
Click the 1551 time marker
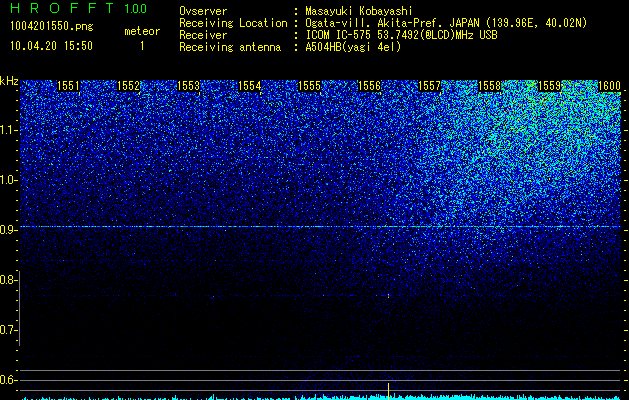point(68,86)
